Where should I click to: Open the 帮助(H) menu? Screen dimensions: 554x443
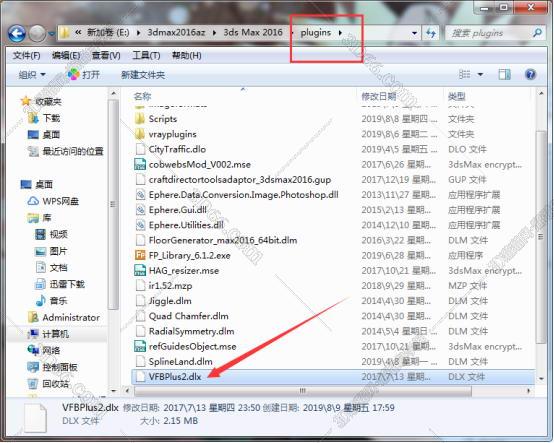pos(187,55)
